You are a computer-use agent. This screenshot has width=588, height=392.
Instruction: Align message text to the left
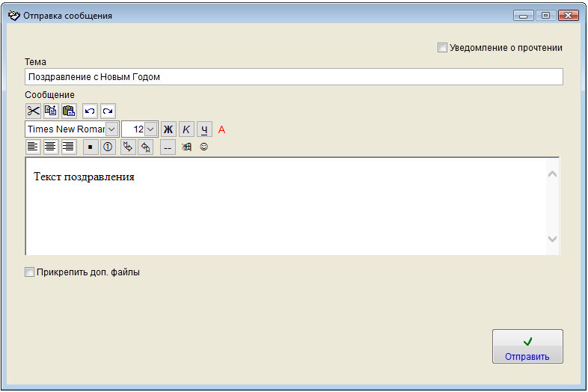[x=33, y=147]
